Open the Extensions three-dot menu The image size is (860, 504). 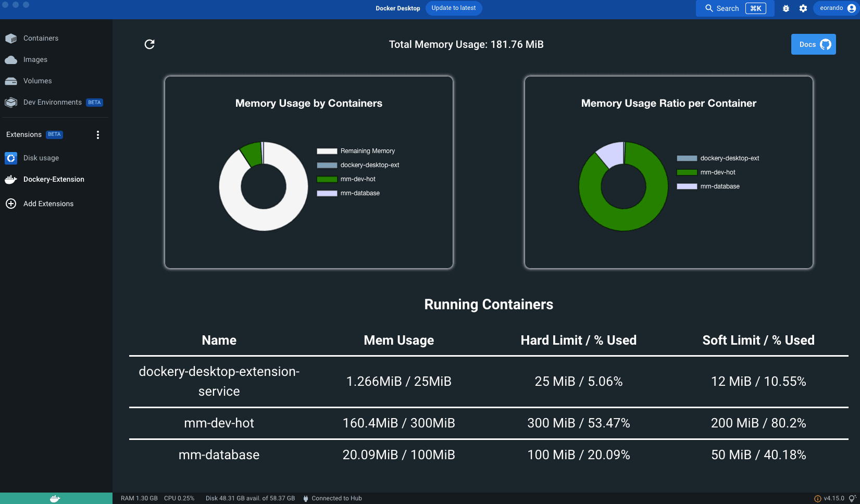(98, 135)
